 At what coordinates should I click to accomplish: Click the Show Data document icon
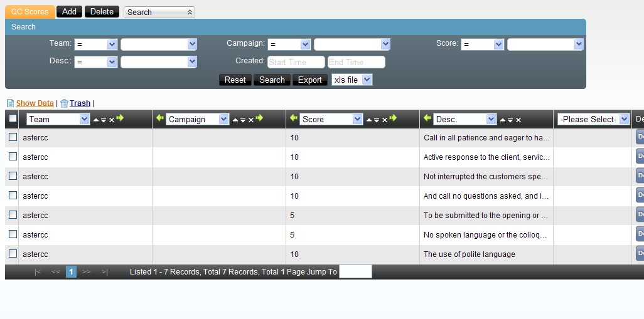[x=10, y=103]
